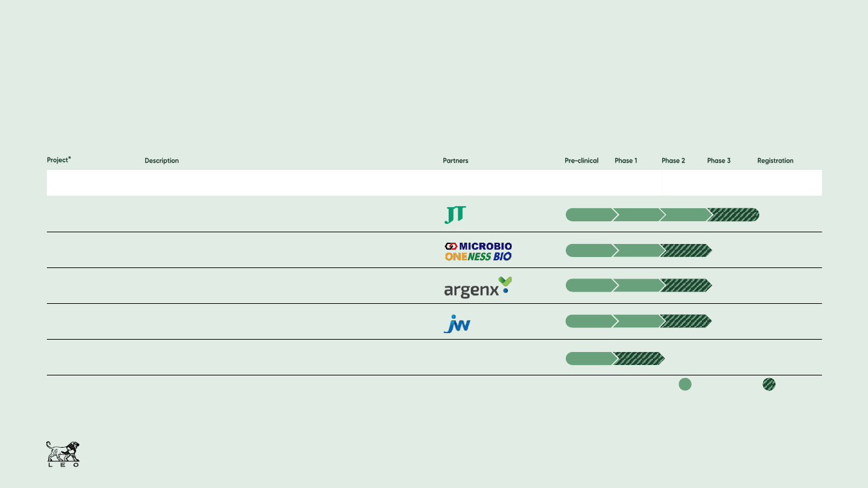Screen dimensions: 868x488
Task: Click solid Pre-clinical segment in JW row
Action: (x=589, y=321)
